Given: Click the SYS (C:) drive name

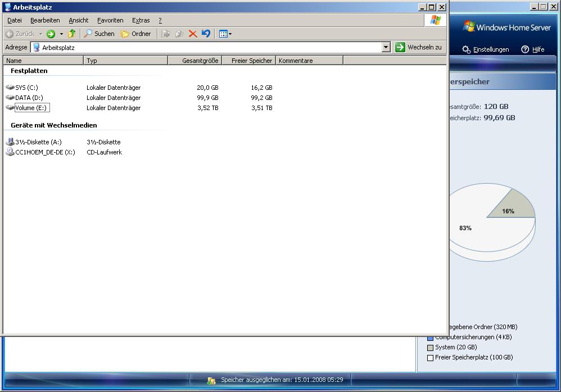Looking at the screenshot, I should click(26, 88).
